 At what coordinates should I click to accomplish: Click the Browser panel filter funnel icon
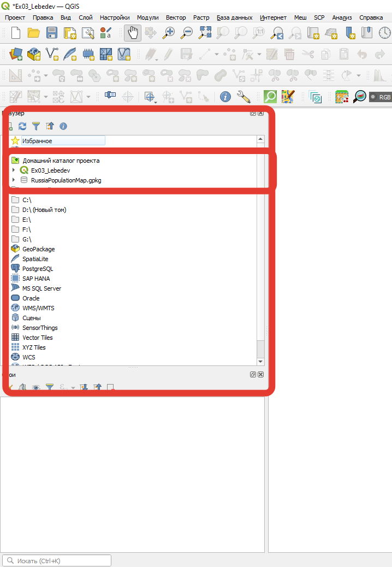pos(36,126)
